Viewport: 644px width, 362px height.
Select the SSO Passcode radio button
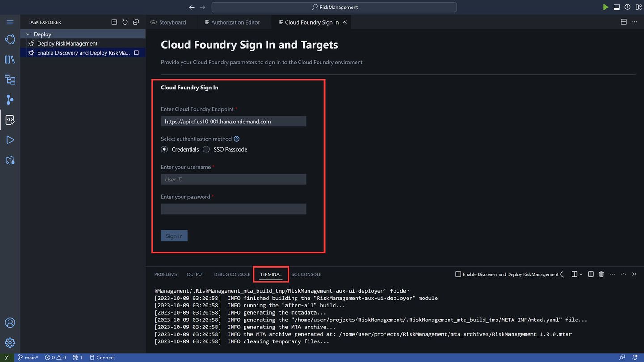tap(206, 149)
